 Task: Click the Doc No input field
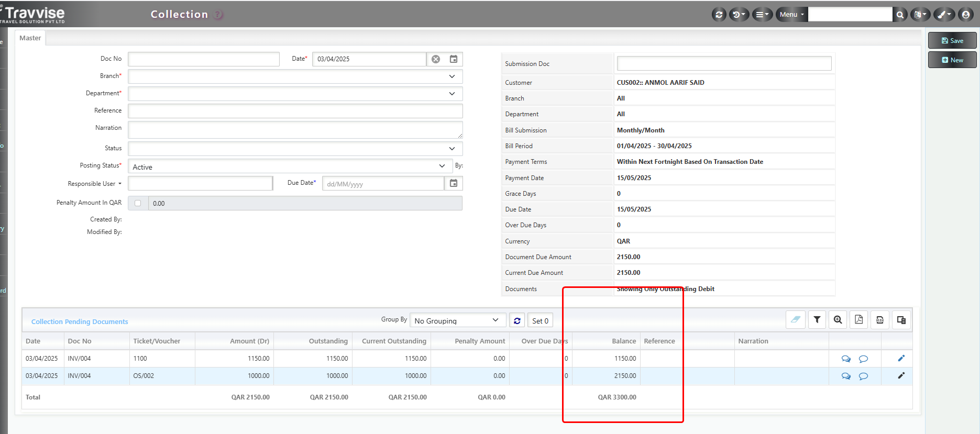pyautogui.click(x=204, y=59)
